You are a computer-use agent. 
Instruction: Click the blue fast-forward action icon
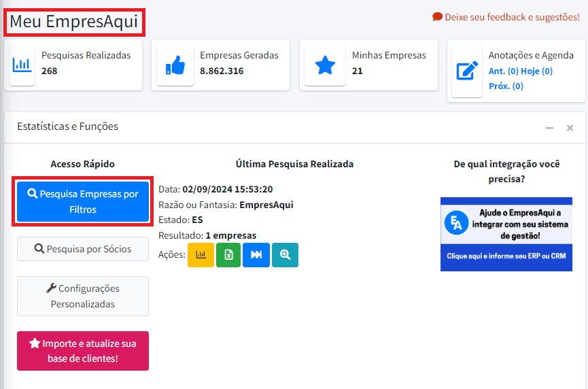pos(256,254)
